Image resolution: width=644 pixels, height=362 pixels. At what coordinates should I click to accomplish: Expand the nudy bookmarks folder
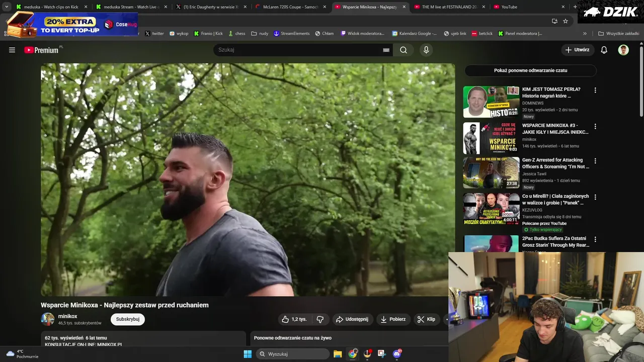click(260, 33)
